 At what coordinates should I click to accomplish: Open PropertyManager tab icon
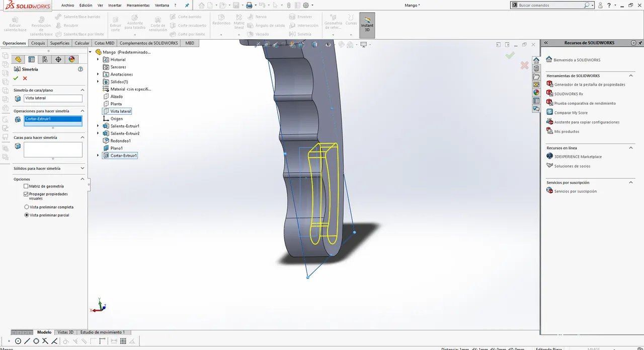tap(31, 59)
